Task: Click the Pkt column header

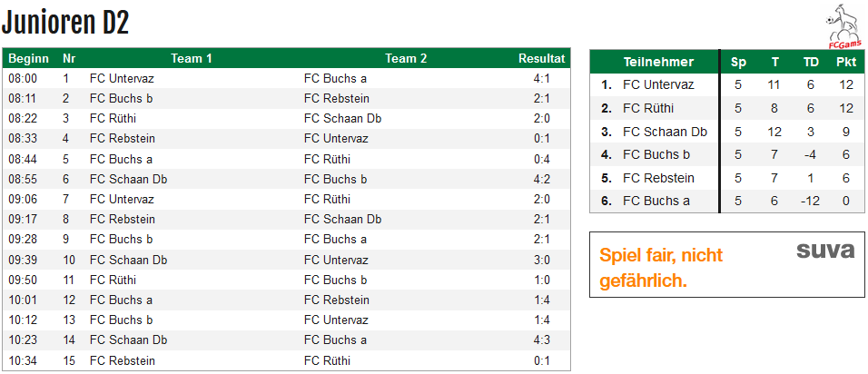Action: (846, 62)
